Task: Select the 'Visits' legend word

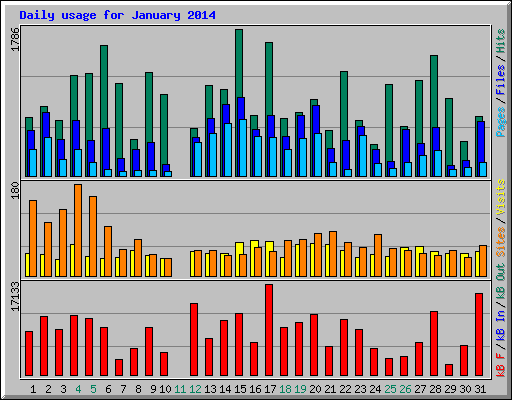Action: 501,198
